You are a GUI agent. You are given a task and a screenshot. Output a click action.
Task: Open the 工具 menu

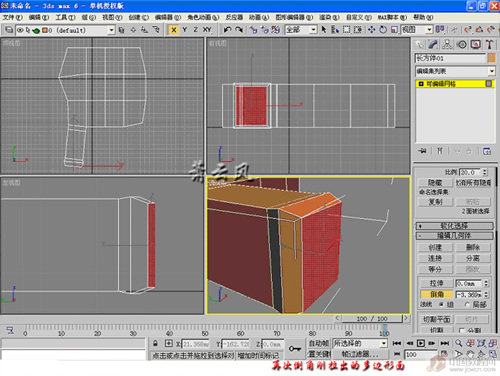click(65, 17)
